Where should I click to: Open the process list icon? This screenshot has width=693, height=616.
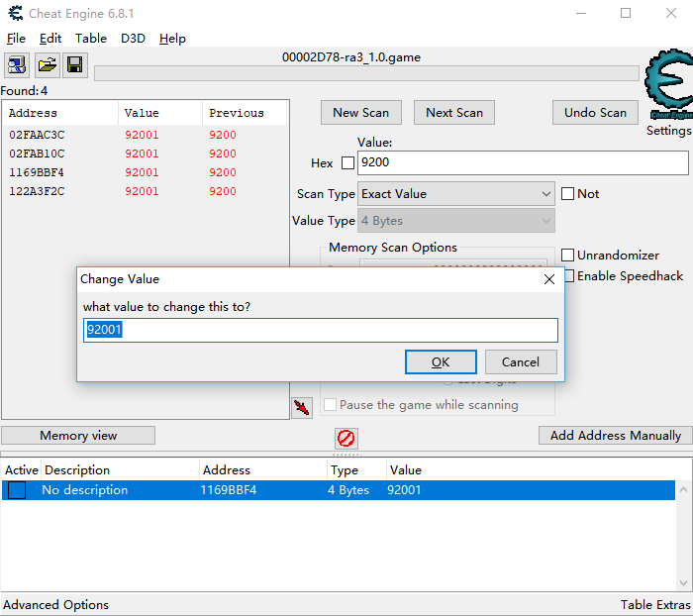(x=17, y=65)
